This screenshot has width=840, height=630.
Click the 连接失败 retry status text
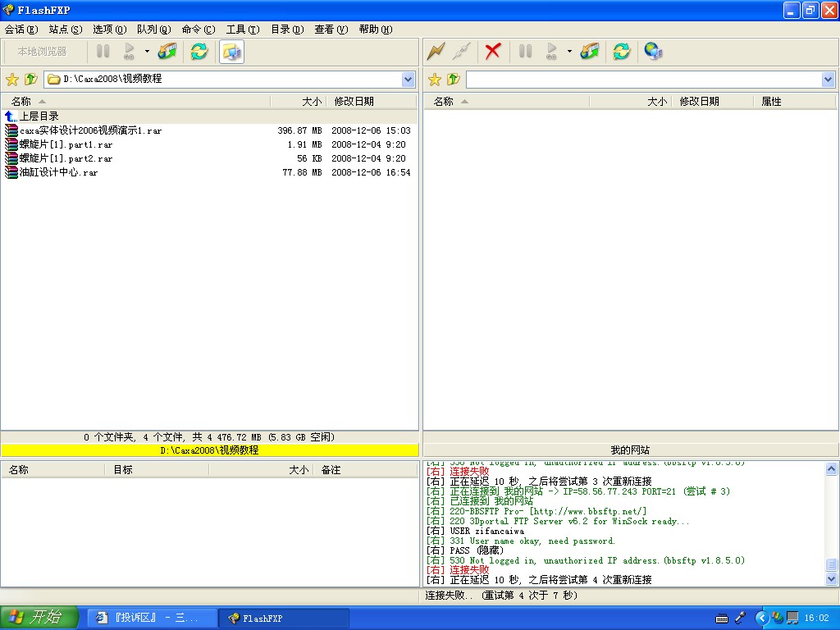pyautogui.click(x=501, y=596)
